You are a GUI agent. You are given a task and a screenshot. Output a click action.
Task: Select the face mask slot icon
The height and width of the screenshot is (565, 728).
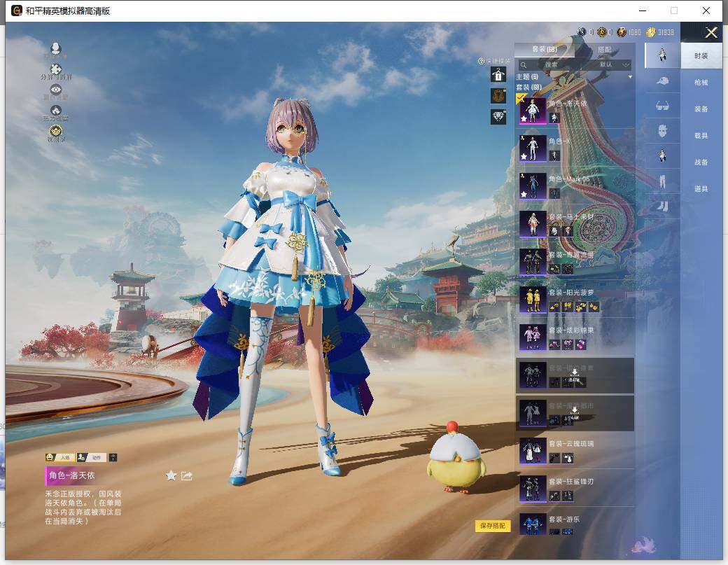pyautogui.click(x=662, y=131)
